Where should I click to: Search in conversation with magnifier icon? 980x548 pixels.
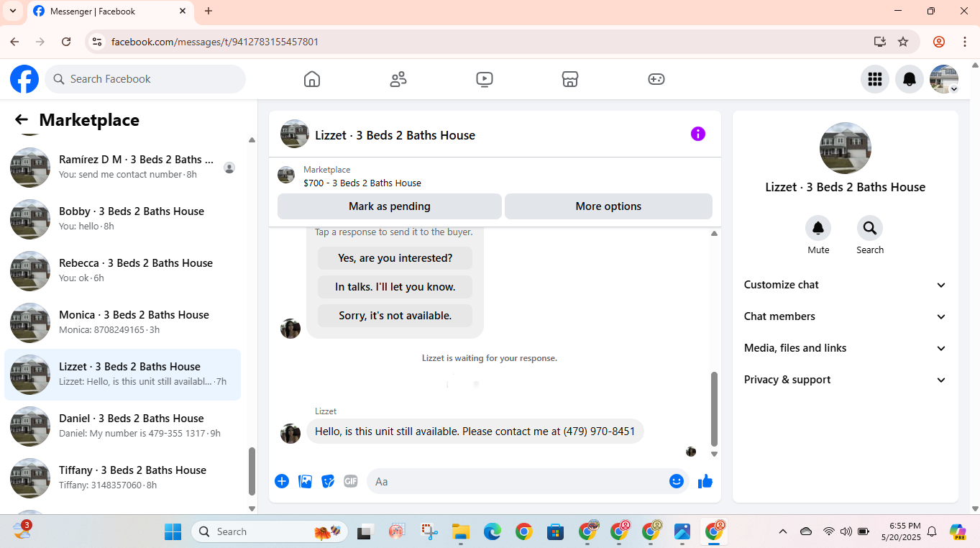coord(870,228)
